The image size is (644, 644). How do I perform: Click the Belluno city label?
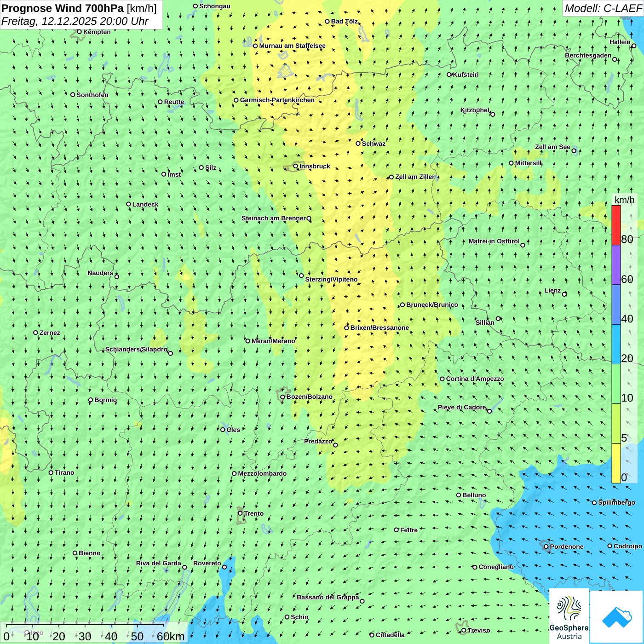coord(474,495)
